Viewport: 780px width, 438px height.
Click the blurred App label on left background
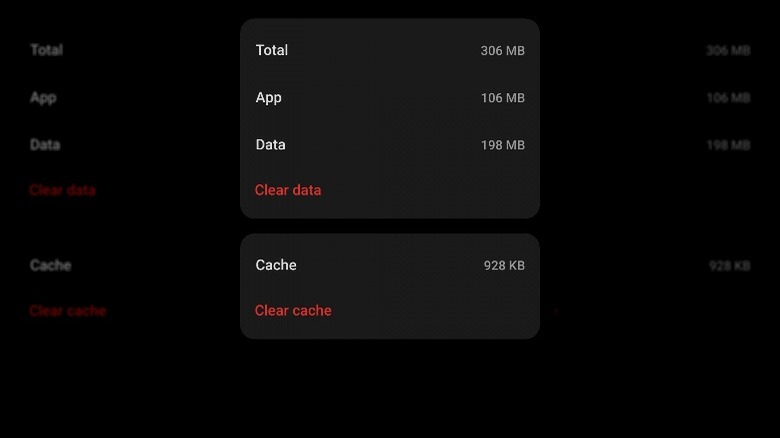click(x=43, y=98)
